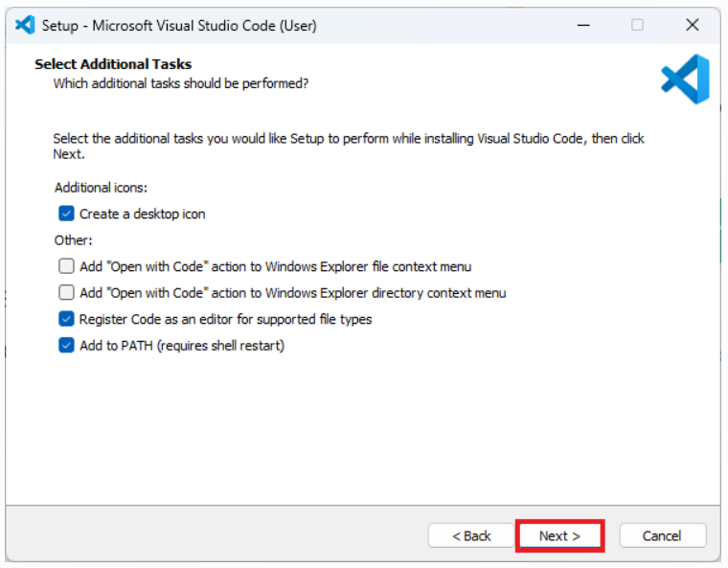This screenshot has width=728, height=568.
Task: Minimize the Setup window
Action: pyautogui.click(x=583, y=25)
